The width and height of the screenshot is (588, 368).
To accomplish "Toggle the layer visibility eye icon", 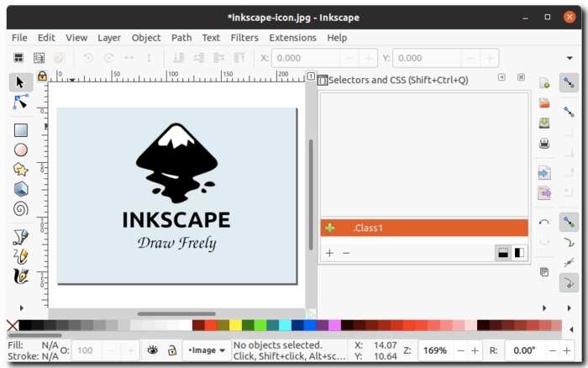I will (152, 350).
